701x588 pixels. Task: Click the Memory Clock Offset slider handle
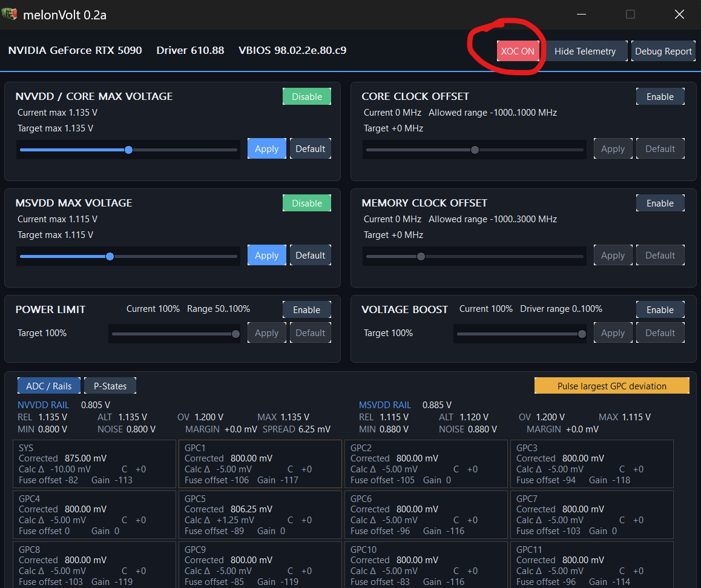point(421,256)
